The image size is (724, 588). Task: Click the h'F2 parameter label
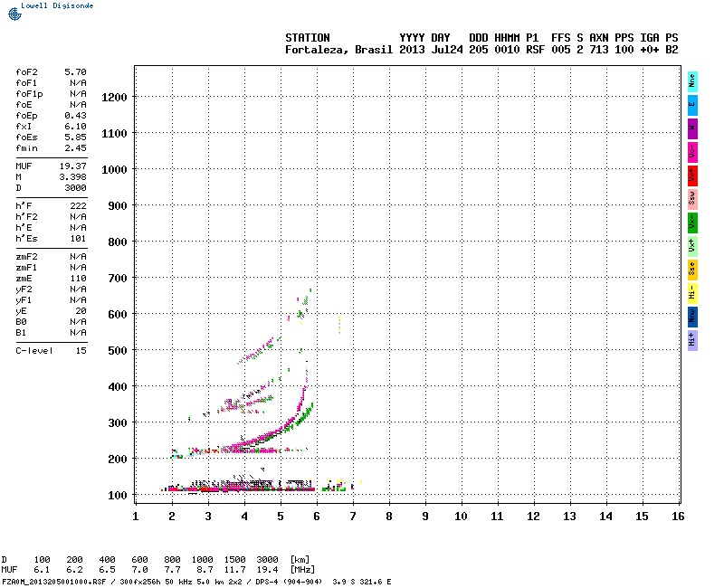click(x=26, y=217)
